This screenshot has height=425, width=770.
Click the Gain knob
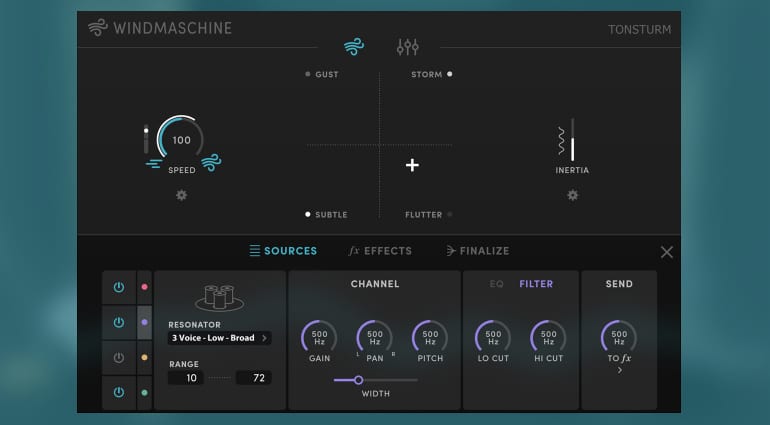coord(319,338)
